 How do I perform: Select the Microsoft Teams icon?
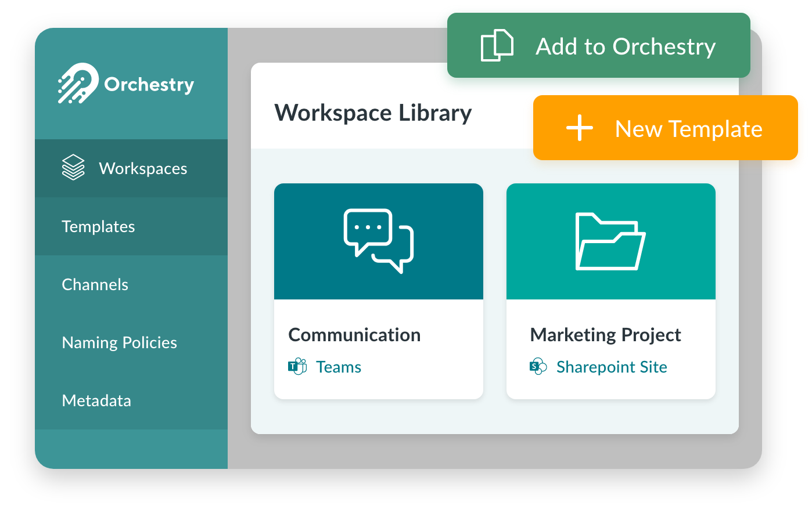[297, 366]
